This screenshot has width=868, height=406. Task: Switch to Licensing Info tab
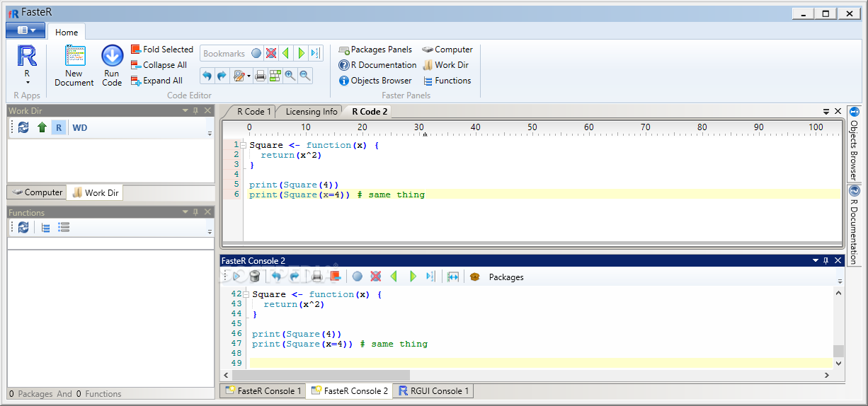coord(312,112)
